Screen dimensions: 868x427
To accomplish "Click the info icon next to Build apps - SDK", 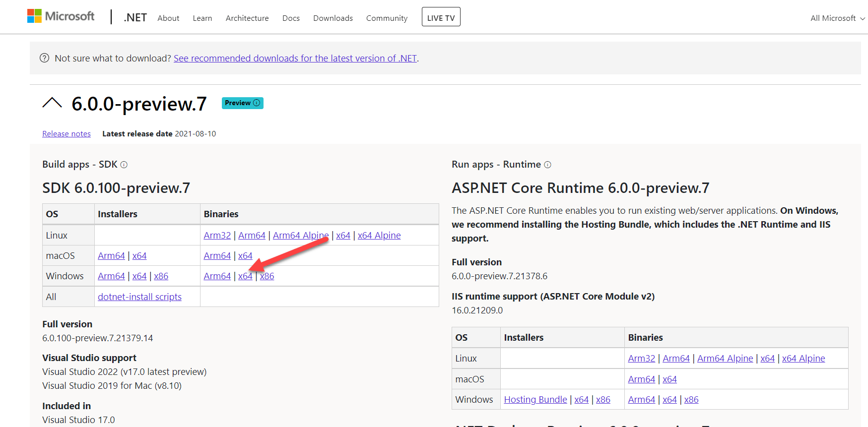I will 124,165.
